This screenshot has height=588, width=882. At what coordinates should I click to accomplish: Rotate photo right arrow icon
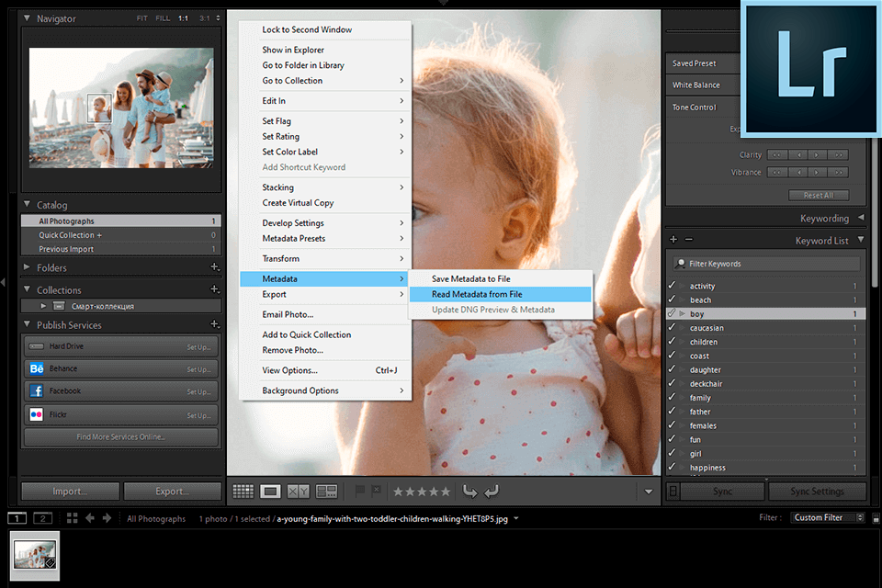click(491, 492)
